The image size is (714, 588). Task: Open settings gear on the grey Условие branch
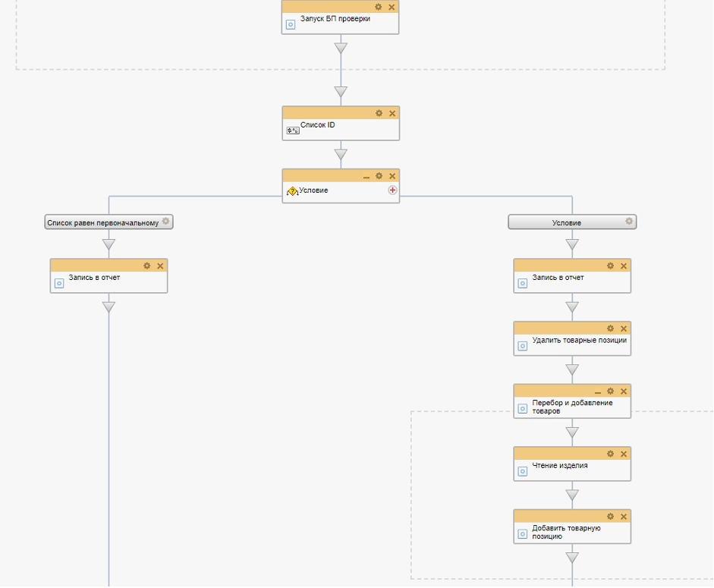coord(628,222)
